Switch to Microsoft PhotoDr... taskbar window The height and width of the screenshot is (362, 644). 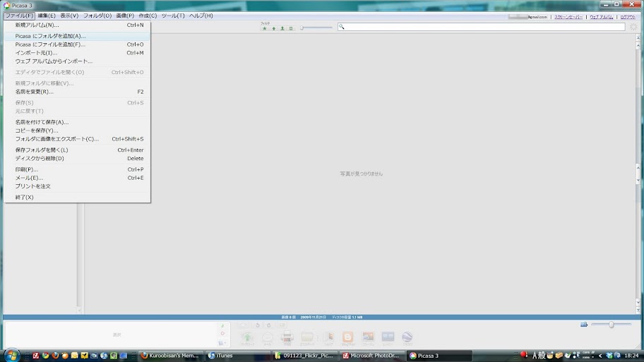click(371, 356)
